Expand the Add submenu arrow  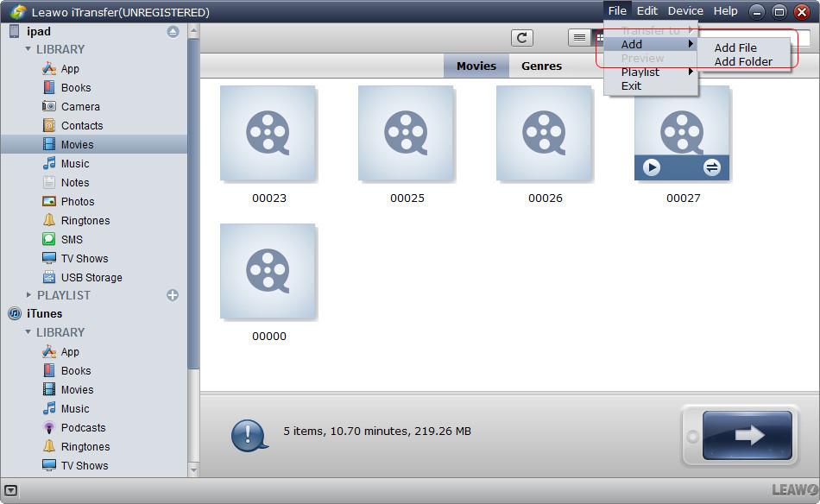coord(691,44)
